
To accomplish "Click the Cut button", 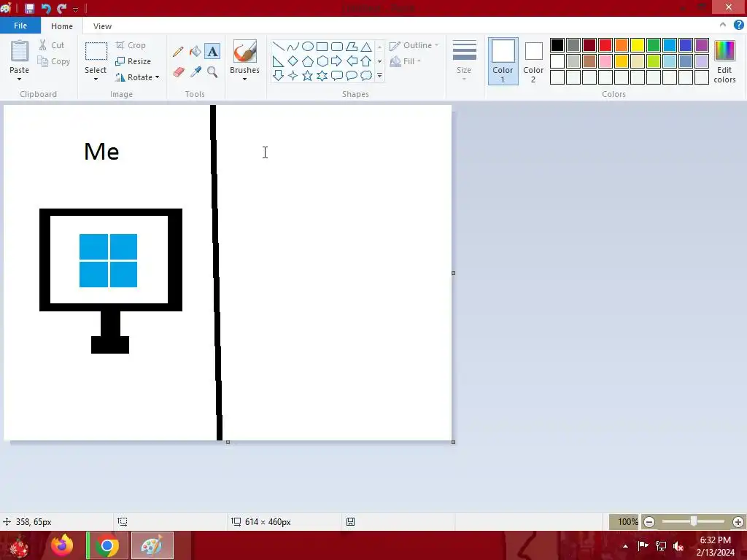I will tap(52, 45).
